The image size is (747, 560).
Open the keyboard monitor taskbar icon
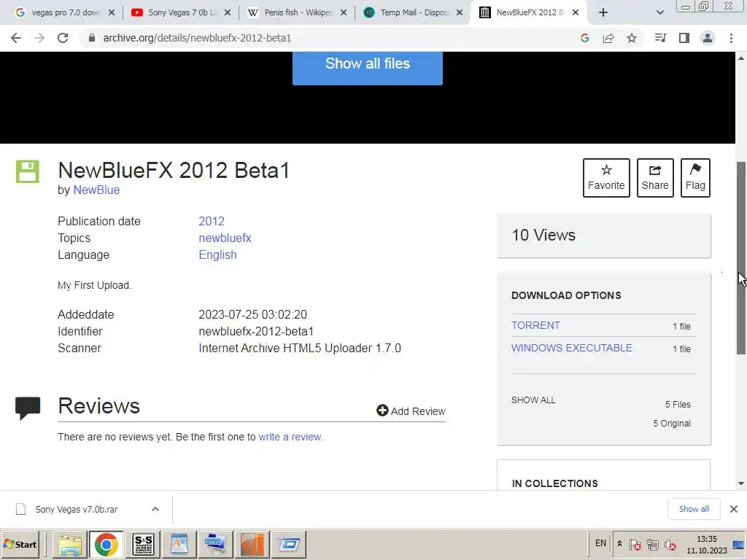(x=215, y=545)
